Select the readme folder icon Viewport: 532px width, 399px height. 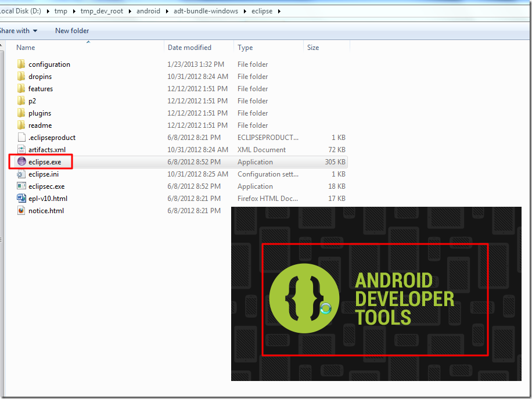[x=21, y=125]
